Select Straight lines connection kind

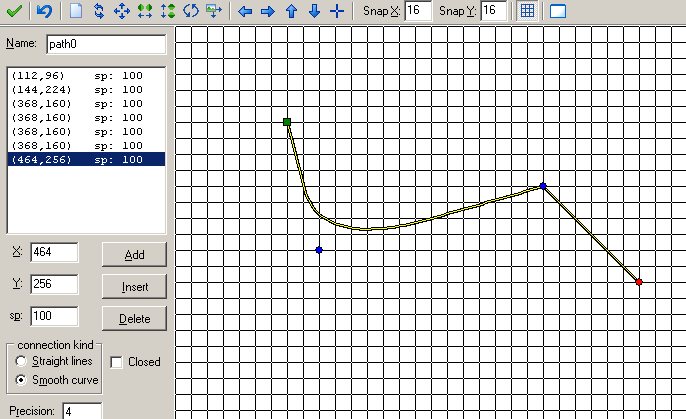[x=21, y=361]
